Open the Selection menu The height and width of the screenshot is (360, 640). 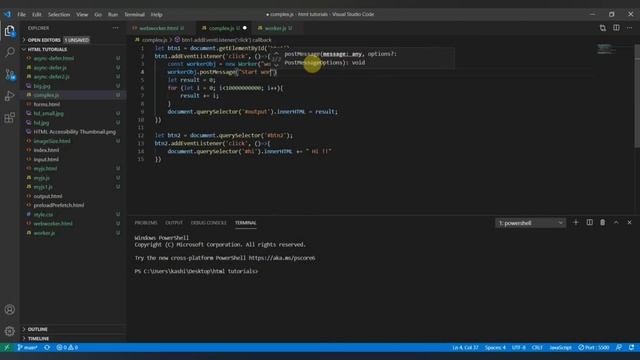59,14
